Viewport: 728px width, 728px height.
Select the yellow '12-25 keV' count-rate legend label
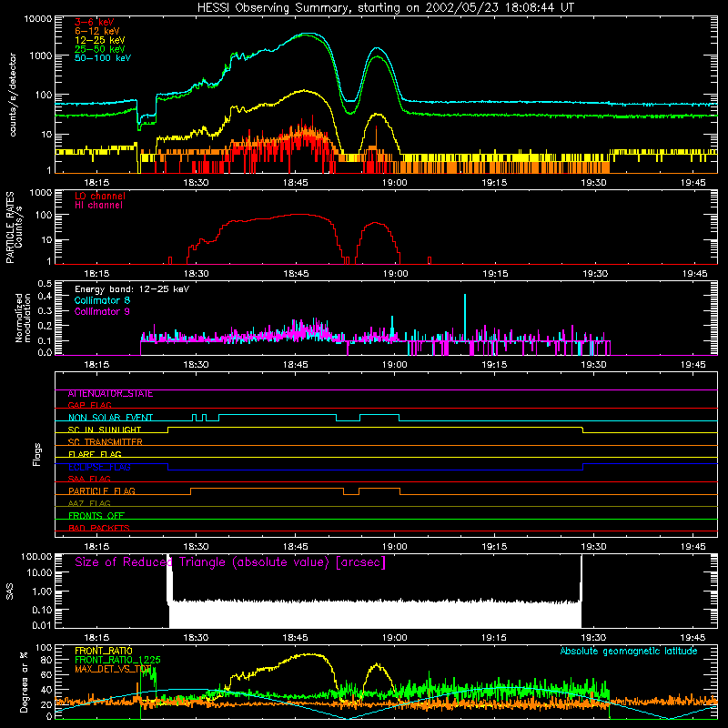pos(100,40)
